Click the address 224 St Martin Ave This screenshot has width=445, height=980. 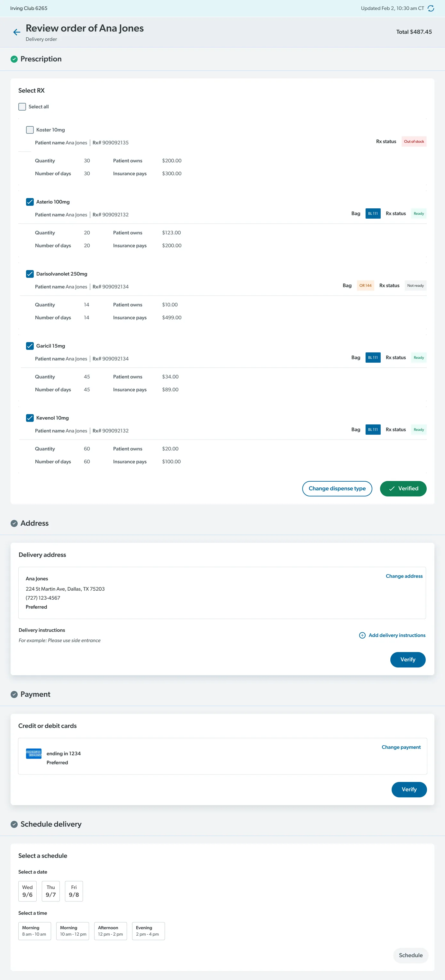click(65, 589)
